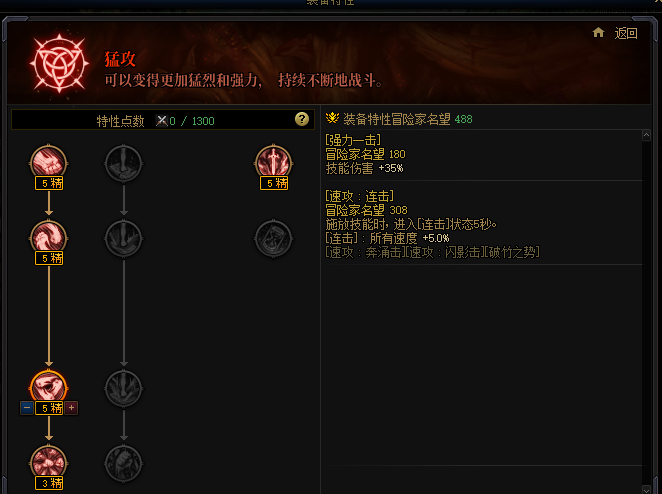Viewport: 662px width, 494px height.
Task: Select the bottom-left trait node with level 3
Action: 49,463
